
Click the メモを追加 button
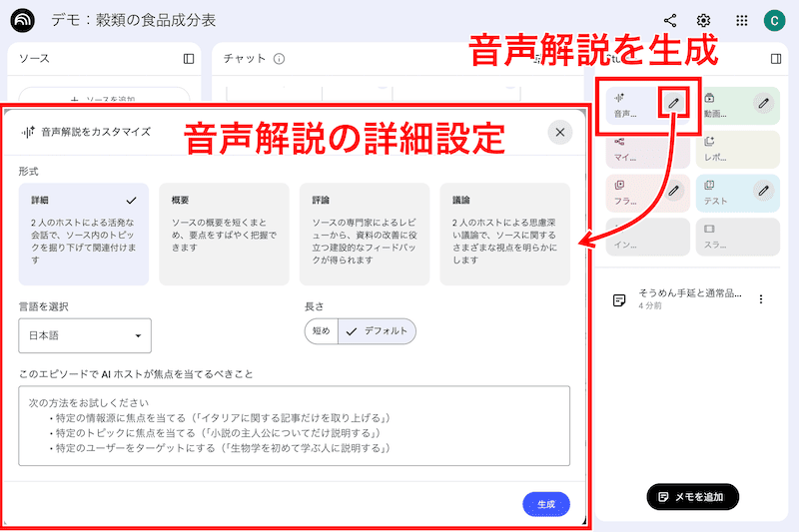coord(692,496)
